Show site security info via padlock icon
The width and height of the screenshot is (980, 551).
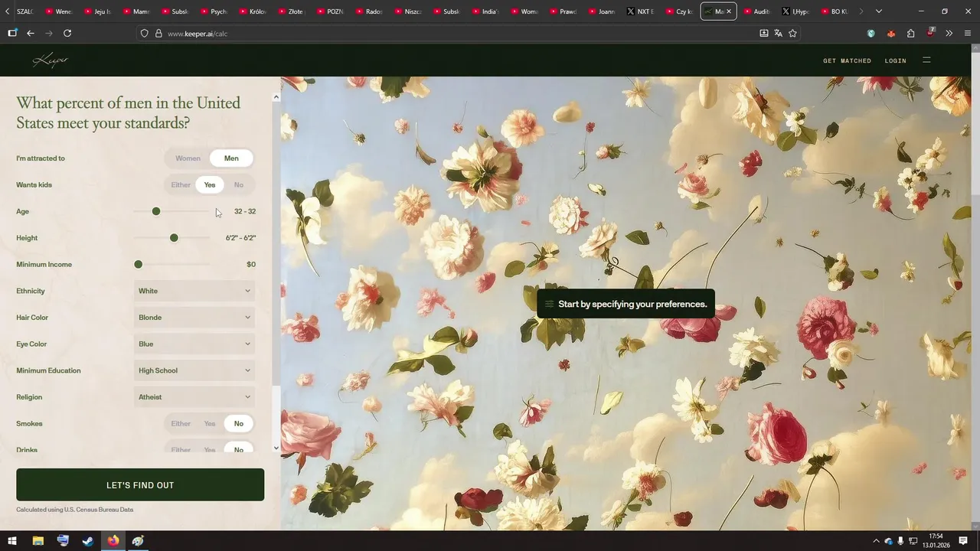[x=158, y=33]
